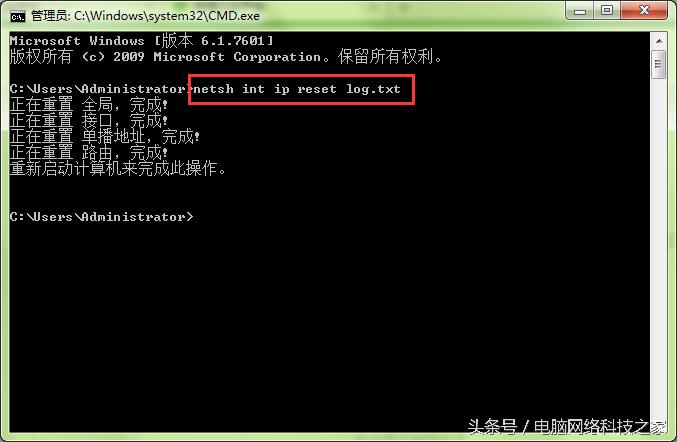Click the title text C:\Windows\system32\CMD.exe
Image resolution: width=677 pixels, height=442 pixels.
[167, 16]
